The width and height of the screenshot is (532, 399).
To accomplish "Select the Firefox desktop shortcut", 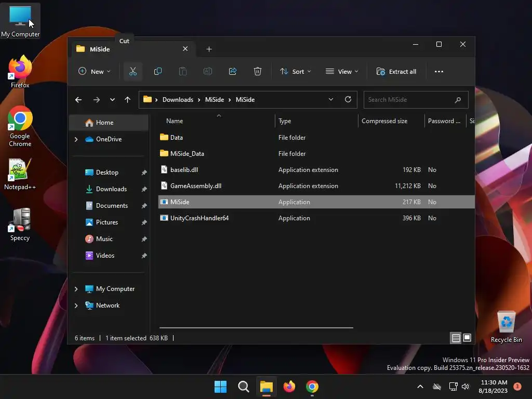I will point(20,72).
